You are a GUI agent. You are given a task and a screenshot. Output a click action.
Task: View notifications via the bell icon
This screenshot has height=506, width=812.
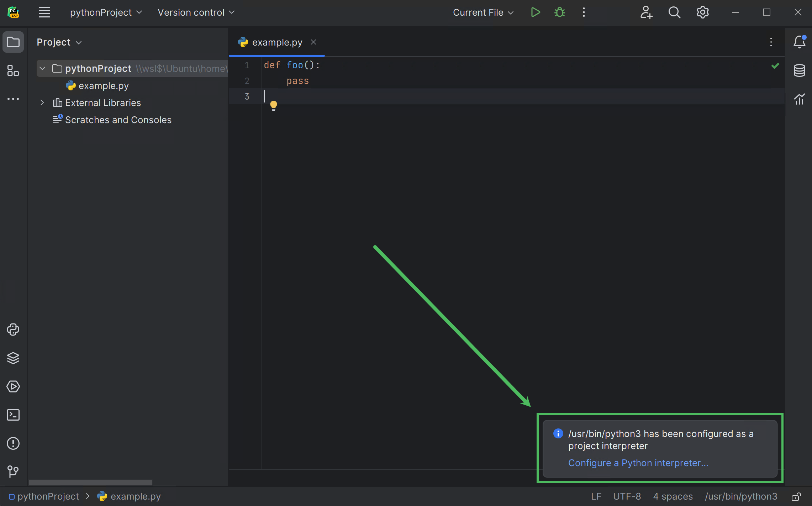tap(799, 42)
